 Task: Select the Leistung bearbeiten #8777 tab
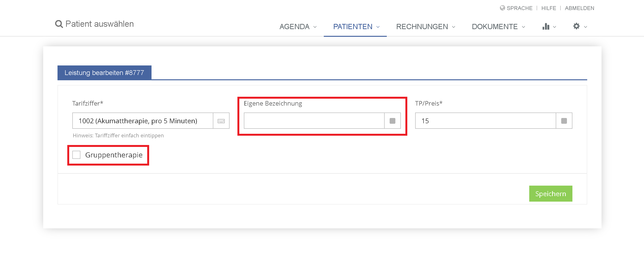[x=104, y=73]
